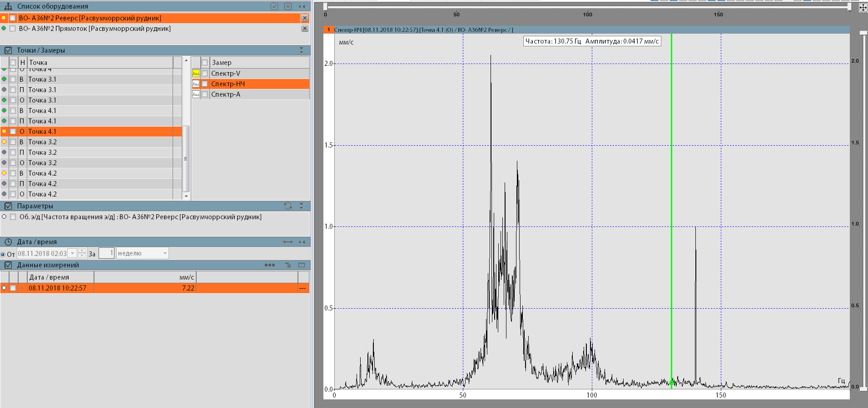
Task: Click the horizontal double-arrow icon in Дата / время header
Action: point(288,242)
